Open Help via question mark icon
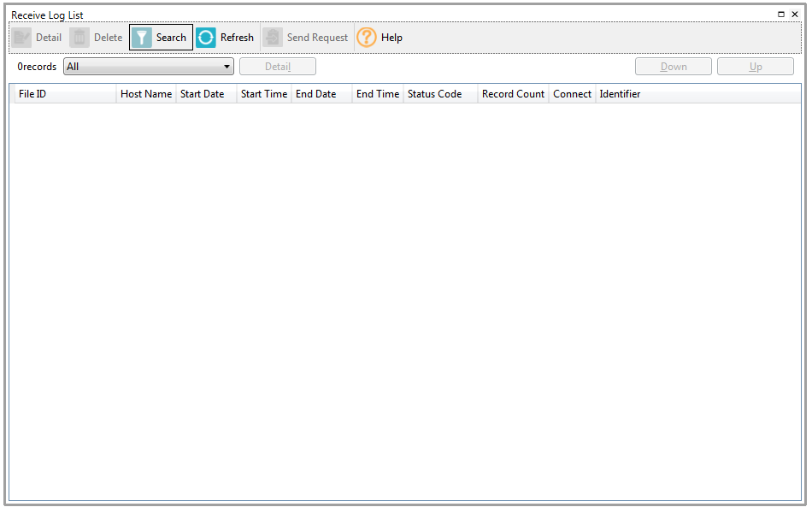Viewport: 812px width, 513px height. (x=367, y=38)
